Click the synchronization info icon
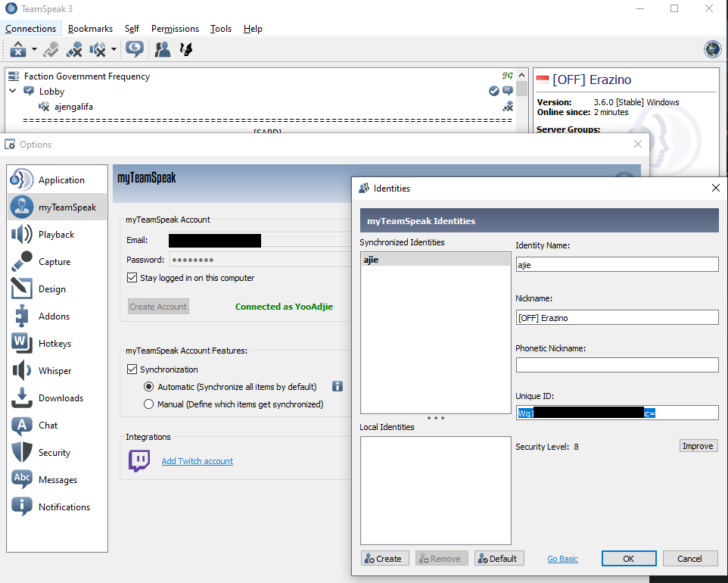Viewport: 728px width, 583px height. coord(338,386)
